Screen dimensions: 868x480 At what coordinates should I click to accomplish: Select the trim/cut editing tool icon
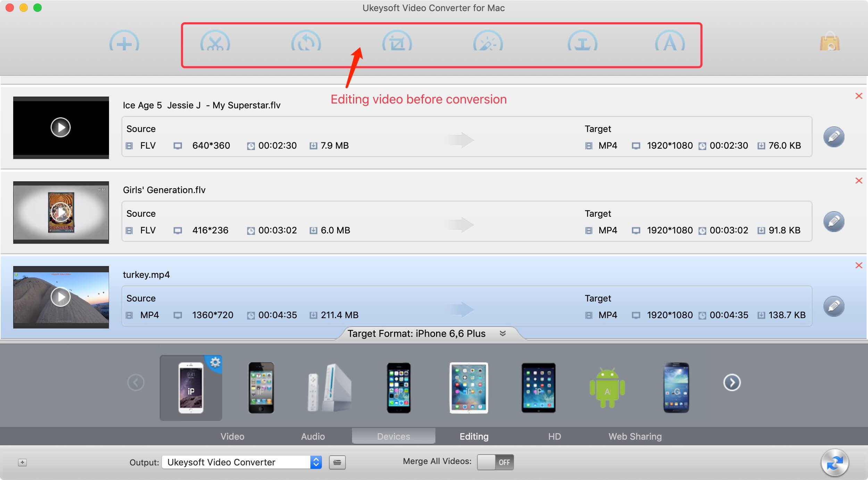click(213, 43)
